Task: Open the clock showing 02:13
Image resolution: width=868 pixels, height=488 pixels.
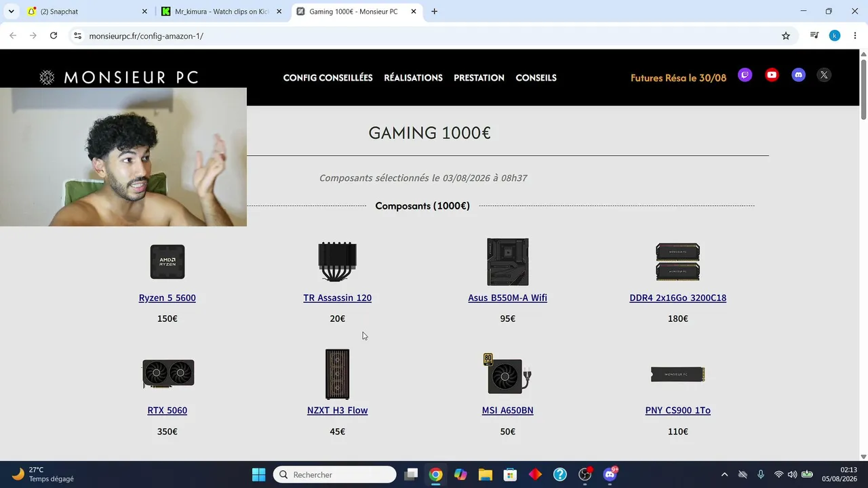Action: [840, 474]
